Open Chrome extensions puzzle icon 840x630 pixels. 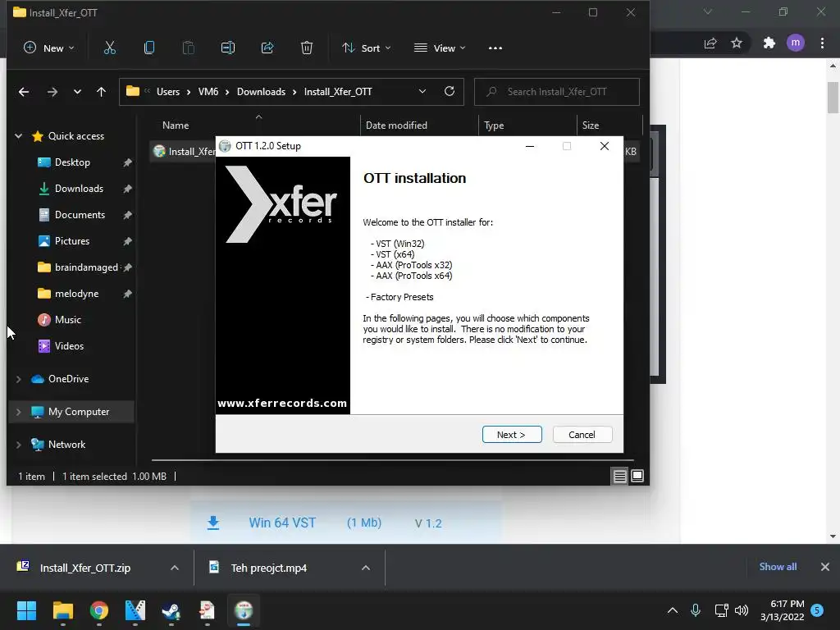point(769,43)
